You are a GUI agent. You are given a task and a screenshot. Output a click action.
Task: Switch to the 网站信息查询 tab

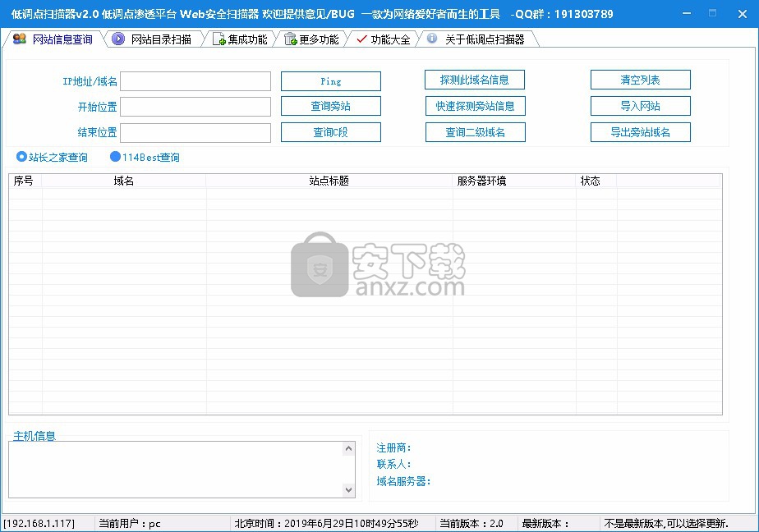tap(53, 39)
